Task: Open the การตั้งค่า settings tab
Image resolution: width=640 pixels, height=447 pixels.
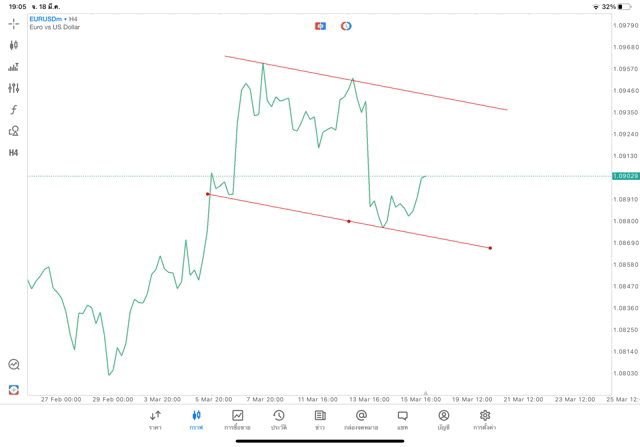Action: (x=485, y=420)
